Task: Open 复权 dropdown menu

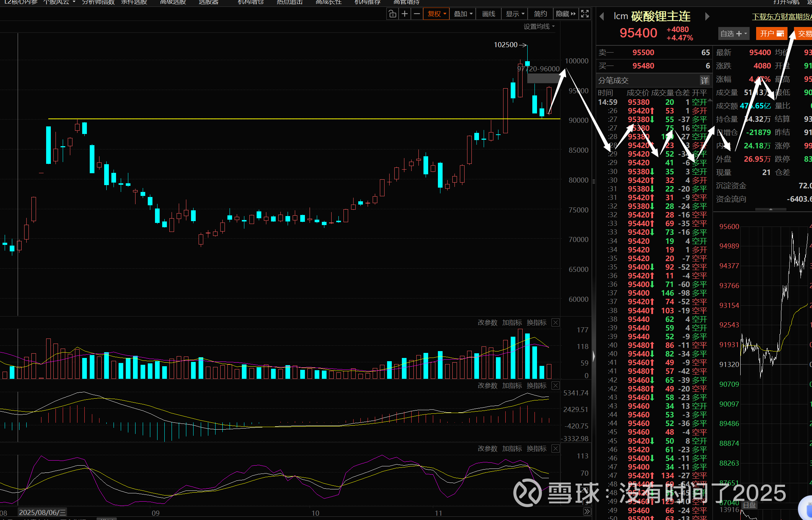Action: (436, 14)
